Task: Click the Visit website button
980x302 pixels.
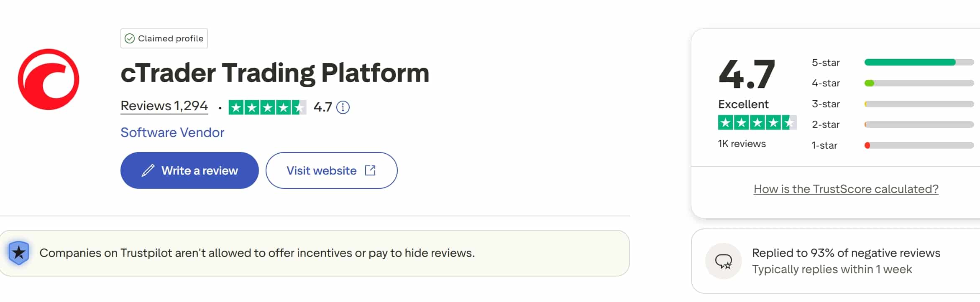Action: click(331, 170)
